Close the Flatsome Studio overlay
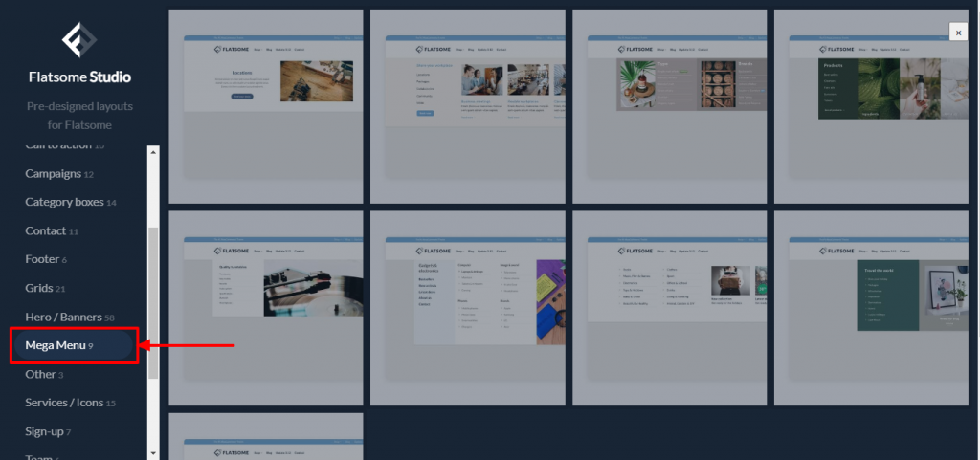This screenshot has width=980, height=460. click(958, 32)
